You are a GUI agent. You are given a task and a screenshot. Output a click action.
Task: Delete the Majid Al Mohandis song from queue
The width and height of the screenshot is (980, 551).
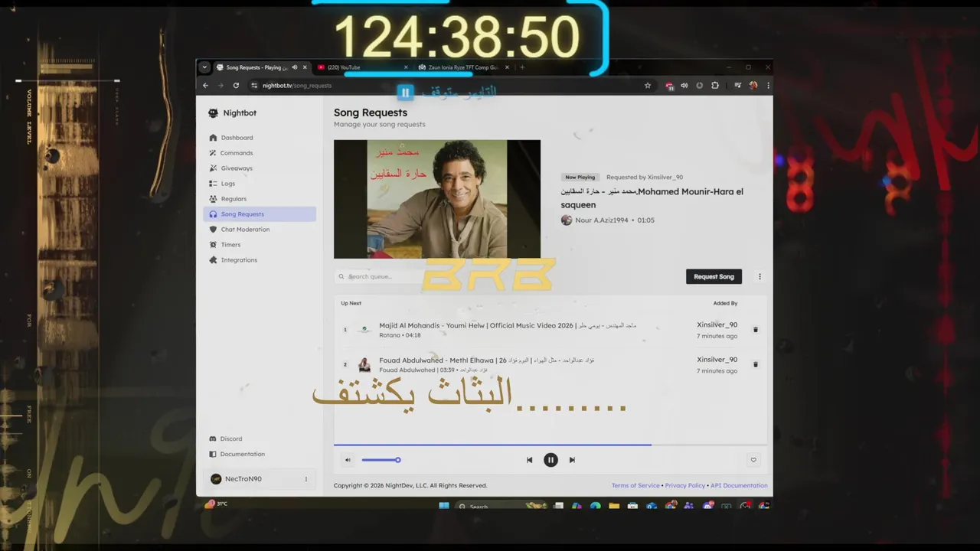point(755,330)
